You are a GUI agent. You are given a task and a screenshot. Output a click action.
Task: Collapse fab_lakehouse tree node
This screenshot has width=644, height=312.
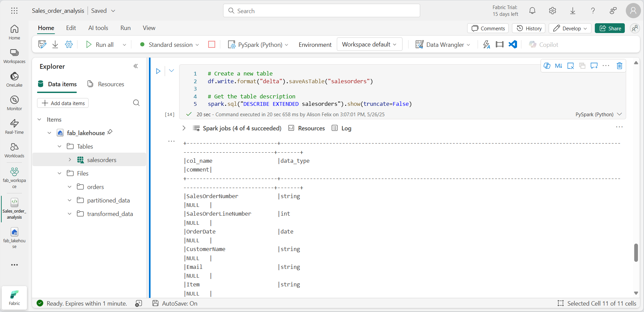click(50, 133)
